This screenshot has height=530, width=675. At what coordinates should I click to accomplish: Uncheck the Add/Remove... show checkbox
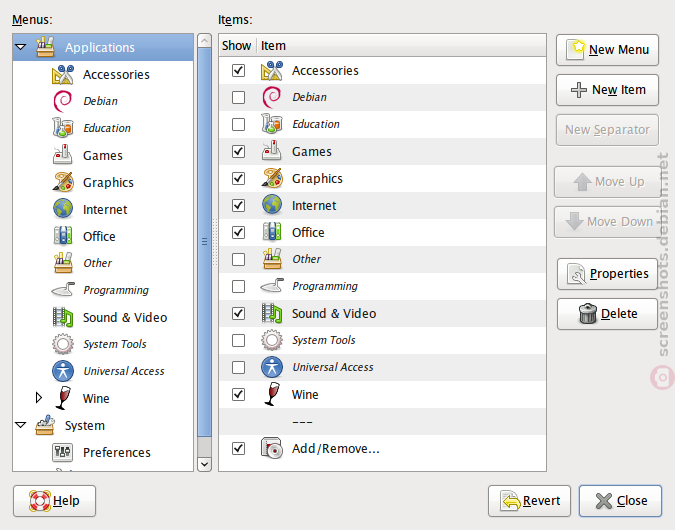click(238, 448)
